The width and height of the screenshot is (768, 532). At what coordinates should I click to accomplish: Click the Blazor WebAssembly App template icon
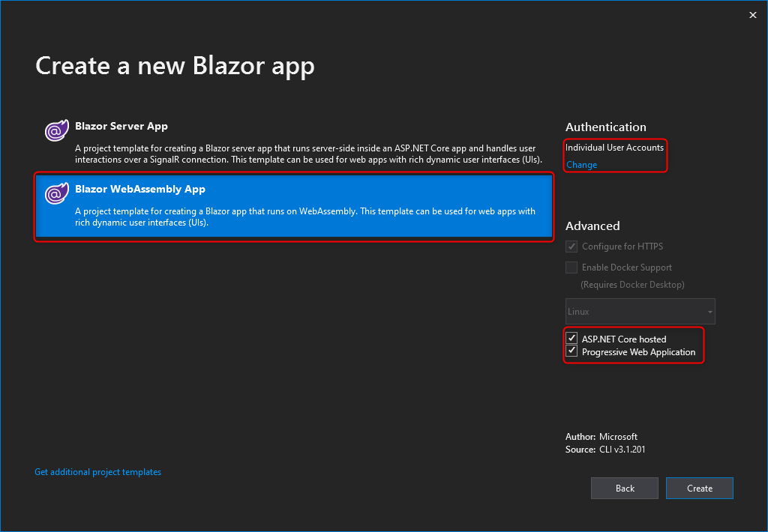57,193
